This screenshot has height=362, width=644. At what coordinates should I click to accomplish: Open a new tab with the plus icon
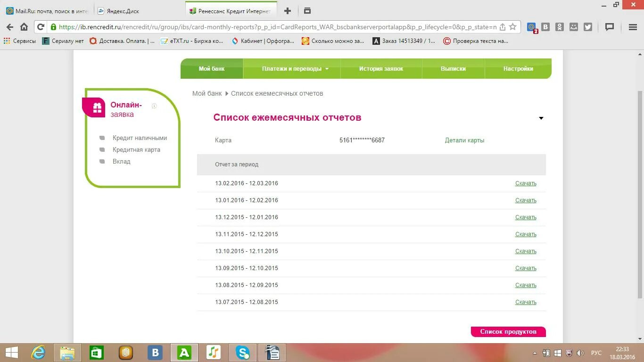tap(288, 11)
